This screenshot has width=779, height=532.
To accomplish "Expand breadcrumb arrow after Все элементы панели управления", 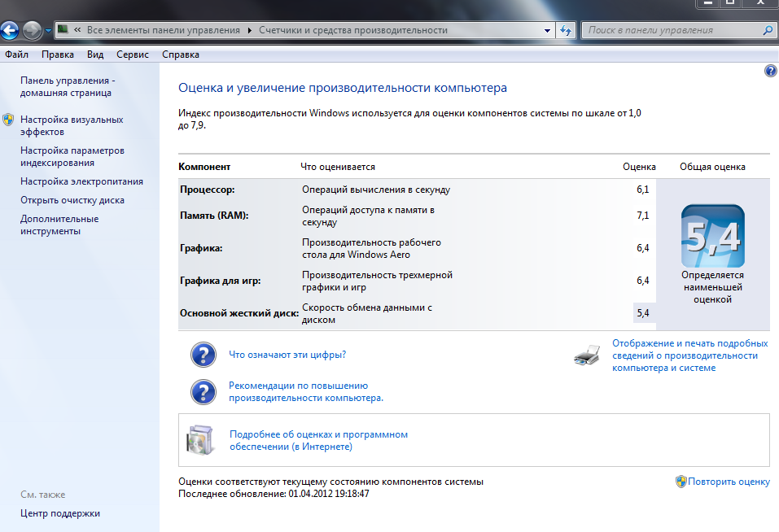I will [249, 30].
